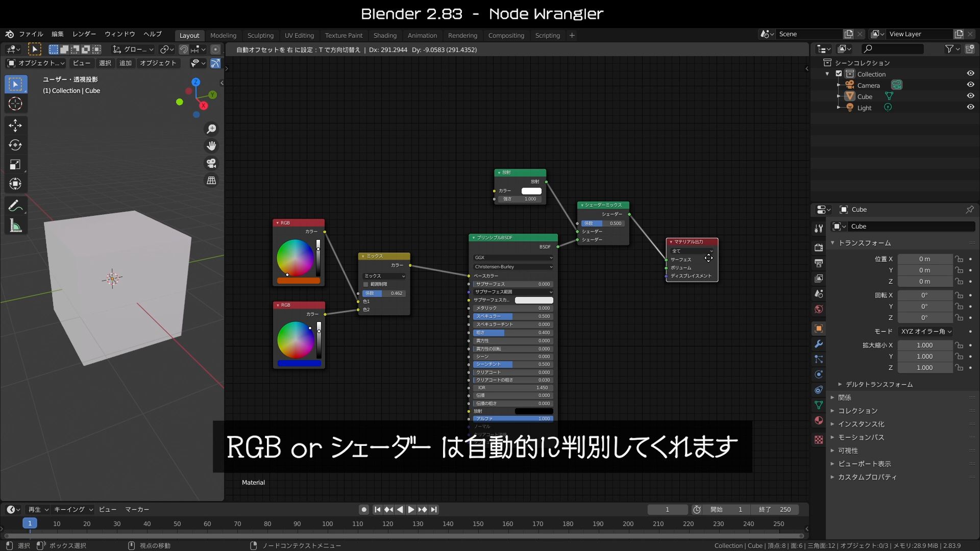Image resolution: width=980 pixels, height=551 pixels.
Task: Open the blend mode dropdown in the ミックス node
Action: tap(383, 275)
